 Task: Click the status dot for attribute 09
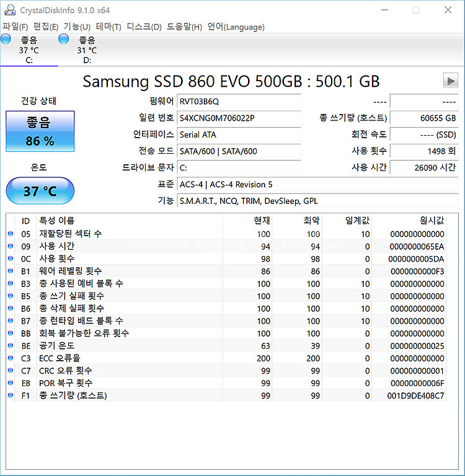tap(11, 246)
